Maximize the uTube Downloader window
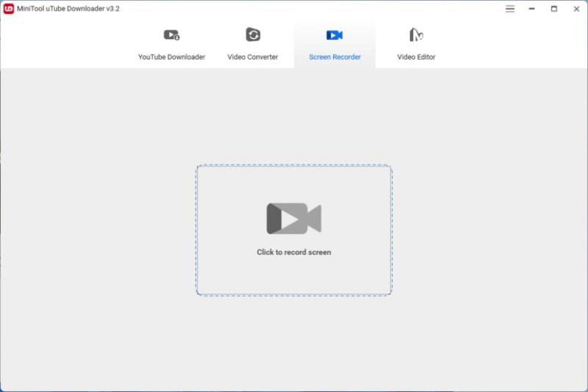The image size is (588, 392). coord(554,9)
